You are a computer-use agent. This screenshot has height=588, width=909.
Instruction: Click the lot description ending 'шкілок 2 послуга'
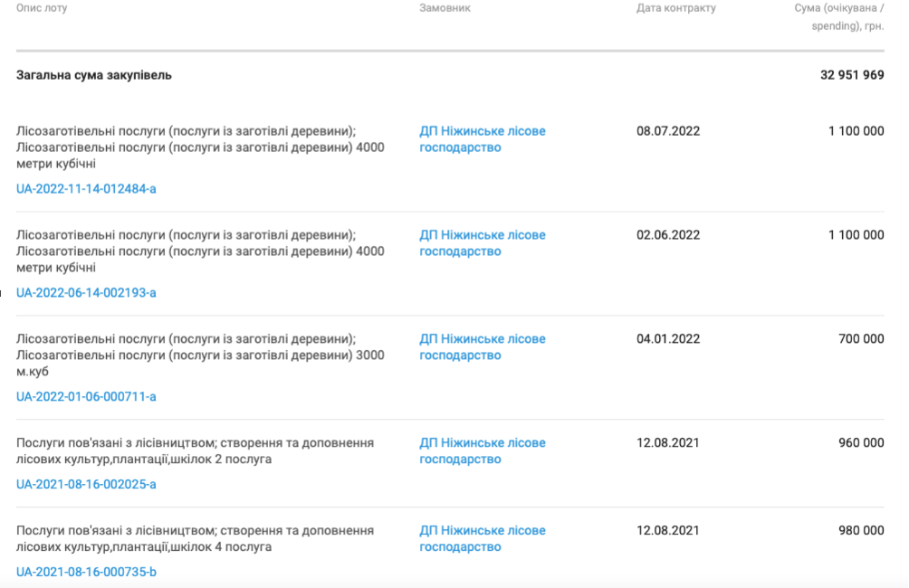pyautogui.click(x=195, y=451)
